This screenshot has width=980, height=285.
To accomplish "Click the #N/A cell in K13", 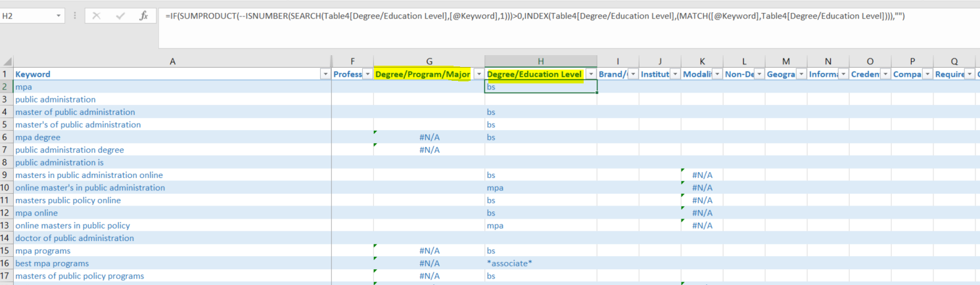I will [x=702, y=225].
